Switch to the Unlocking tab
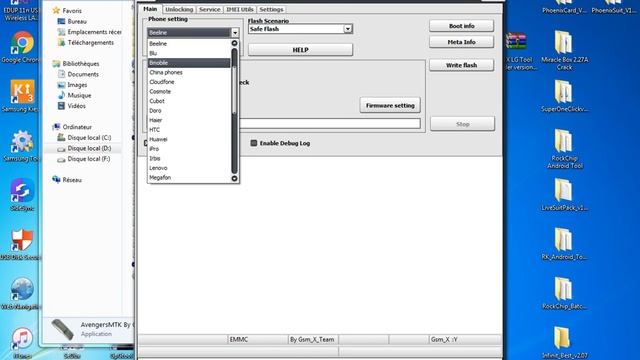The width and height of the screenshot is (640, 360). 179,9
